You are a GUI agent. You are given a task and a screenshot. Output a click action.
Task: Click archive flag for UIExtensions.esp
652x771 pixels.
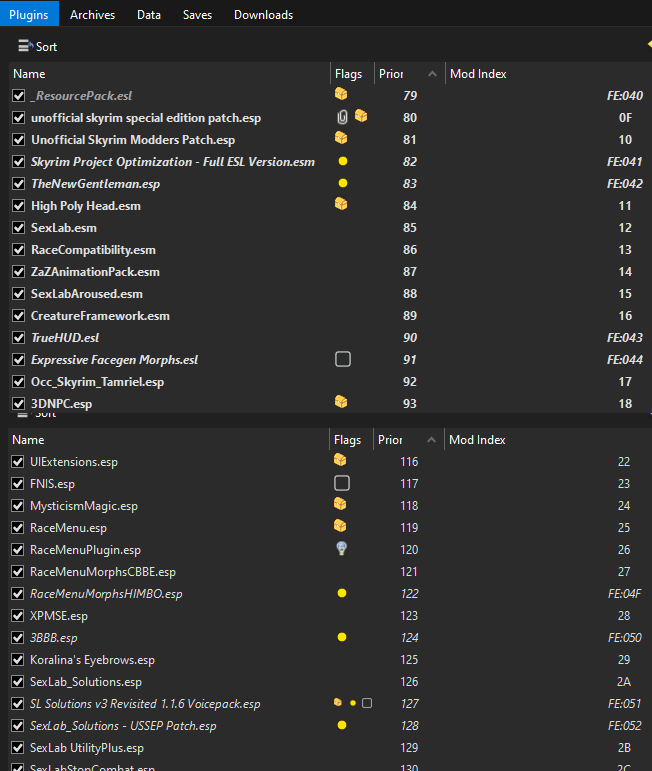[340, 460]
